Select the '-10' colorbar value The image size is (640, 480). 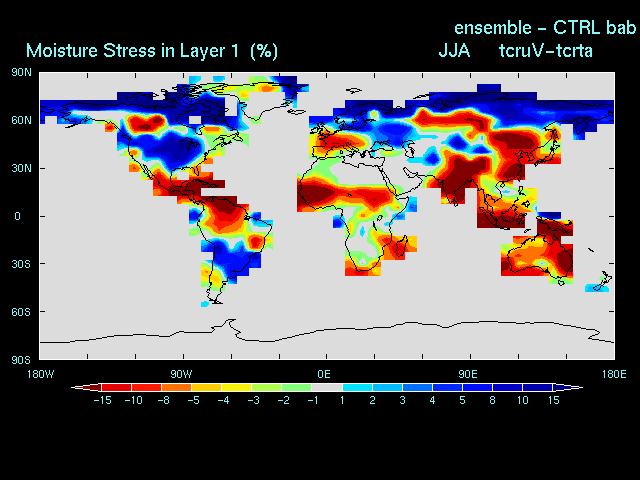click(x=133, y=400)
